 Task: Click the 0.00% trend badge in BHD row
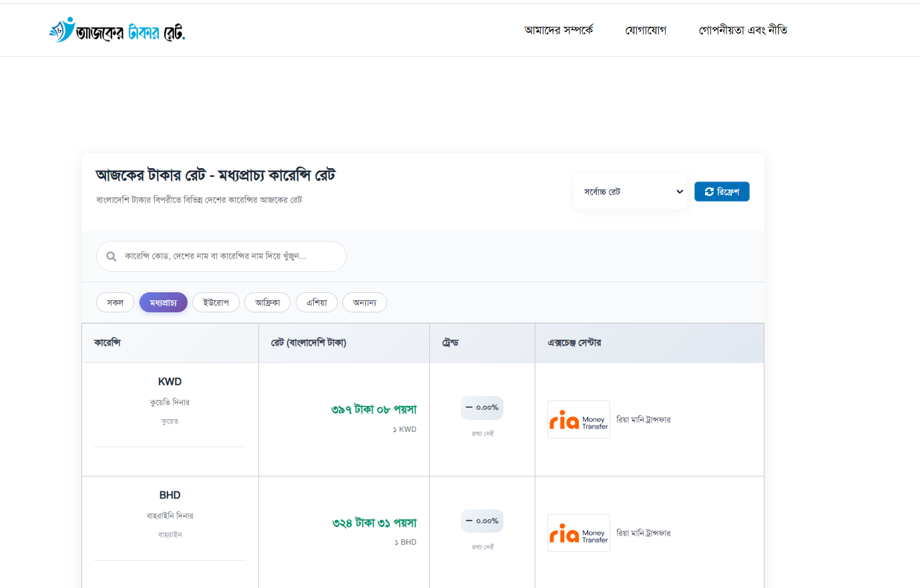click(x=482, y=521)
